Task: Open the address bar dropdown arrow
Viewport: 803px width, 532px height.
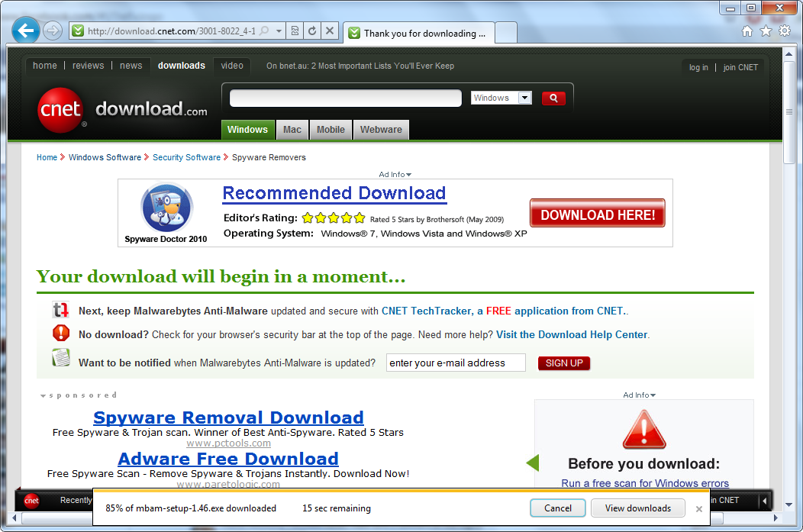Action: pos(279,31)
